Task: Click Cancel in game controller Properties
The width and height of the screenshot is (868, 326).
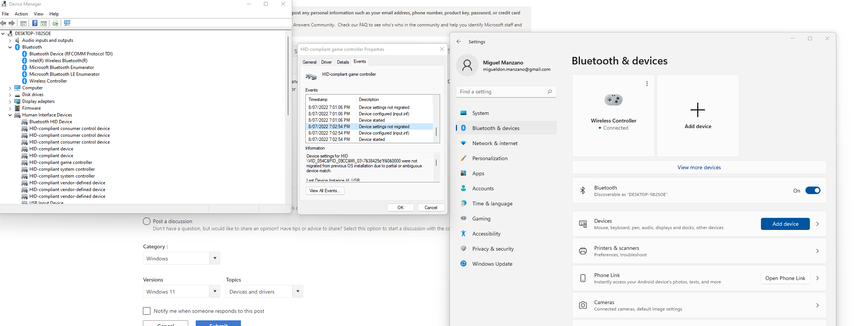Action: click(x=431, y=208)
